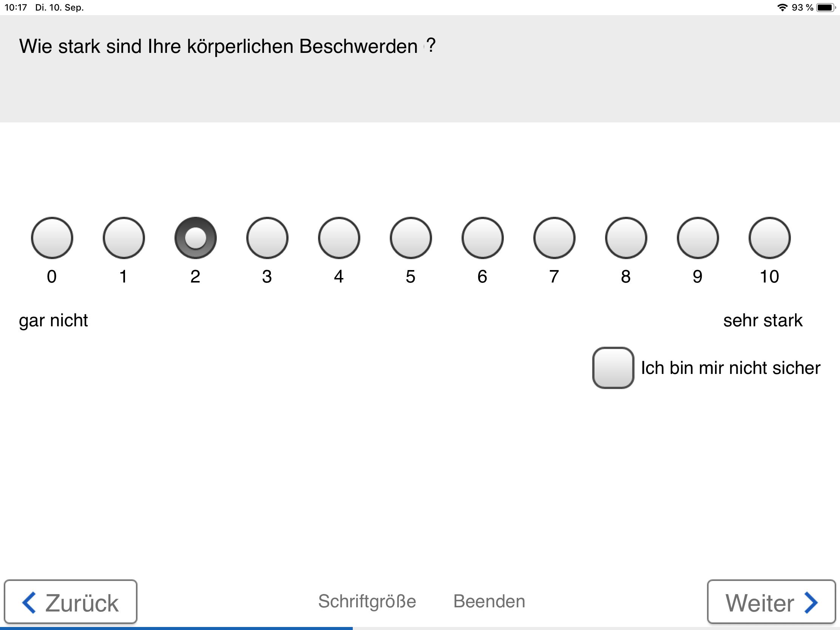This screenshot has width=840, height=630.
Task: Select rating 0 radio button
Action: coord(52,238)
